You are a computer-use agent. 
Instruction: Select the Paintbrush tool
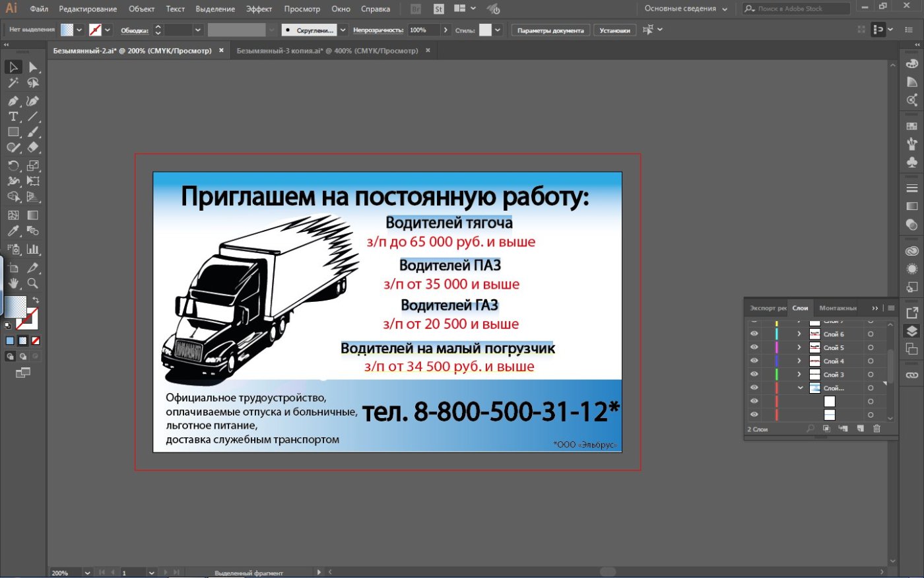[x=33, y=132]
